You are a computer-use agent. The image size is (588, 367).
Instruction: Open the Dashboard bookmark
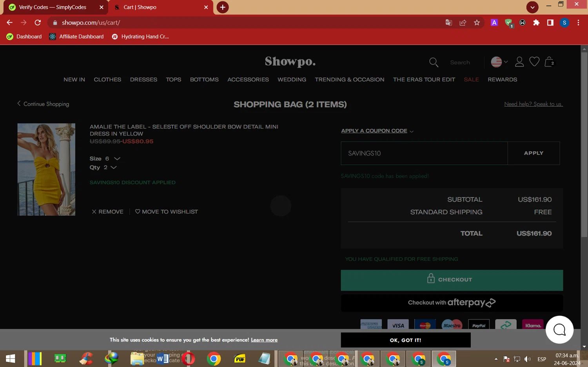(x=24, y=36)
